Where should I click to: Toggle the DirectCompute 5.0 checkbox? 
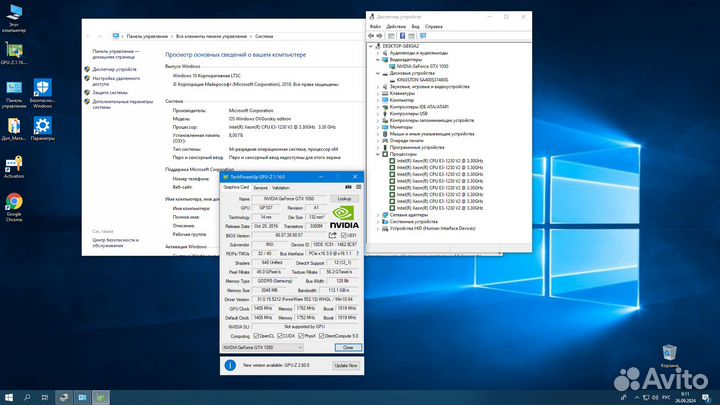coord(321,336)
